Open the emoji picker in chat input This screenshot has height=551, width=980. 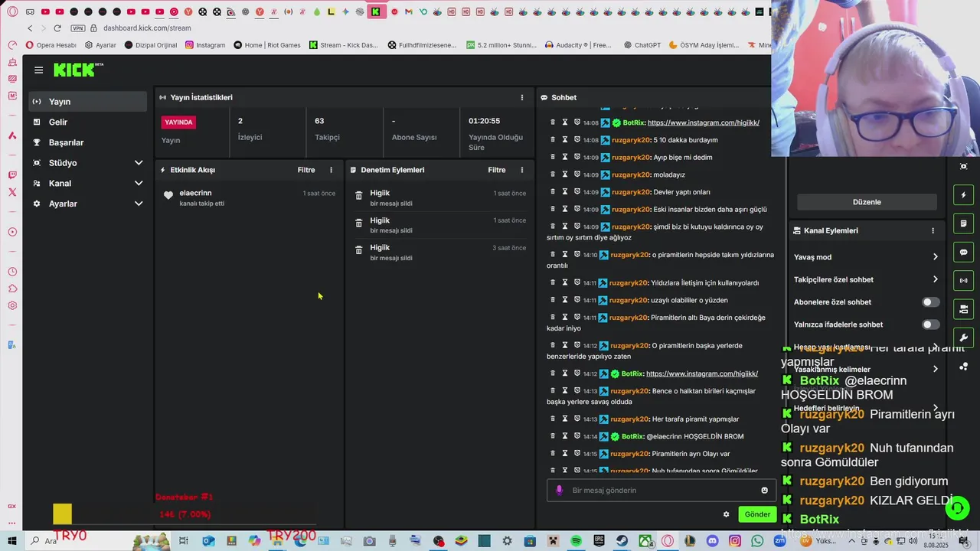764,490
